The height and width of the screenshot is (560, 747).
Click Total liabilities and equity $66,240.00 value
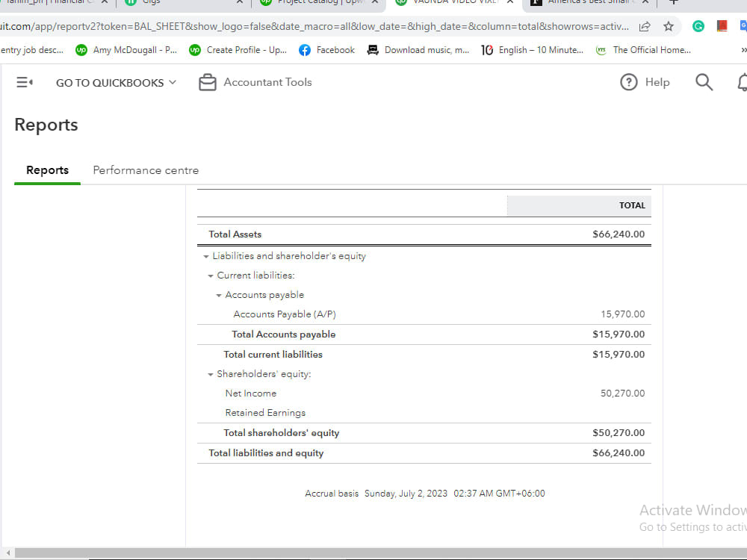619,453
